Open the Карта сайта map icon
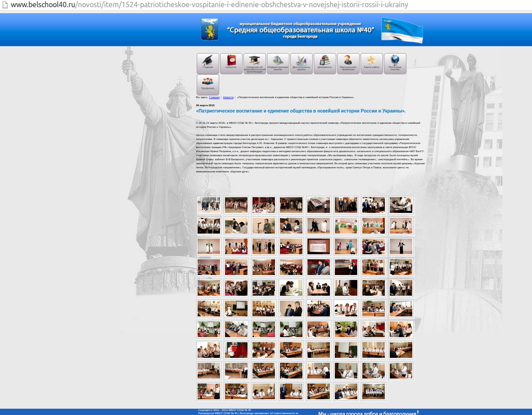532x415 pixels. coord(372,63)
